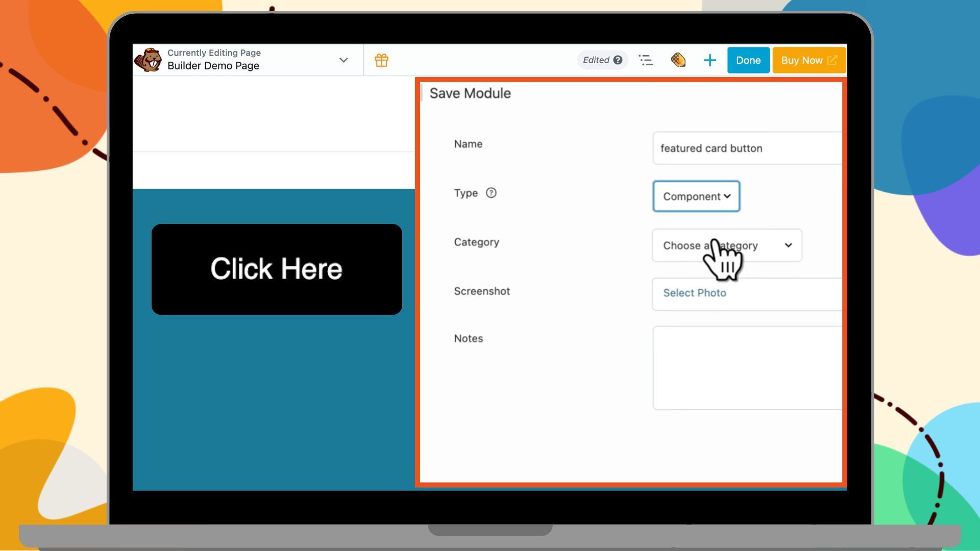Click the Done button
The height and width of the screenshot is (551, 980).
[x=748, y=60]
